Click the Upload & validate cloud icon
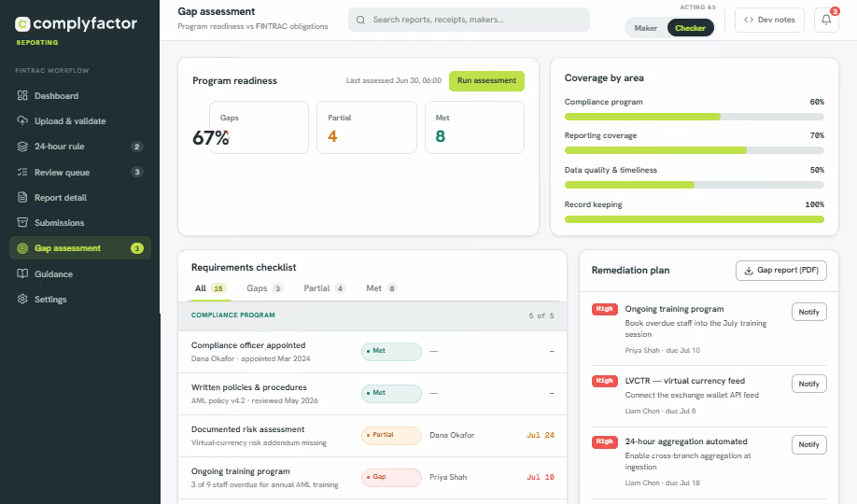 pos(22,120)
